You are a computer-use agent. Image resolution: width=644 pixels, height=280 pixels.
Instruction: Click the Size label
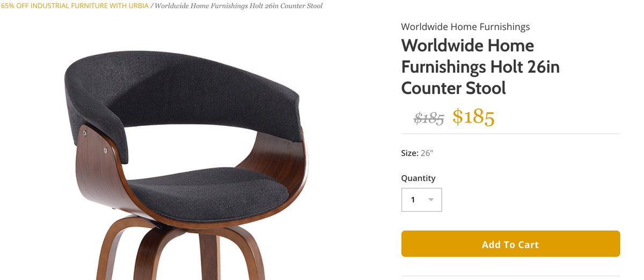pos(409,153)
